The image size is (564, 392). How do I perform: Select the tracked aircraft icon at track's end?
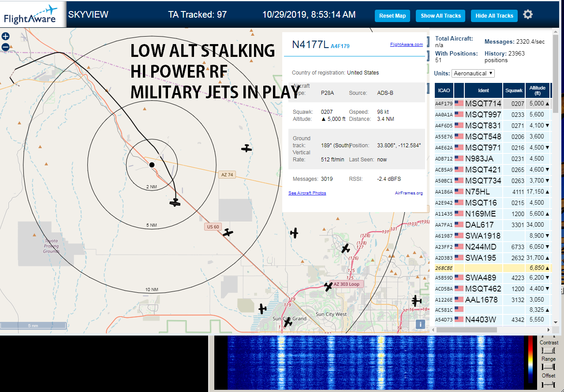(x=175, y=202)
